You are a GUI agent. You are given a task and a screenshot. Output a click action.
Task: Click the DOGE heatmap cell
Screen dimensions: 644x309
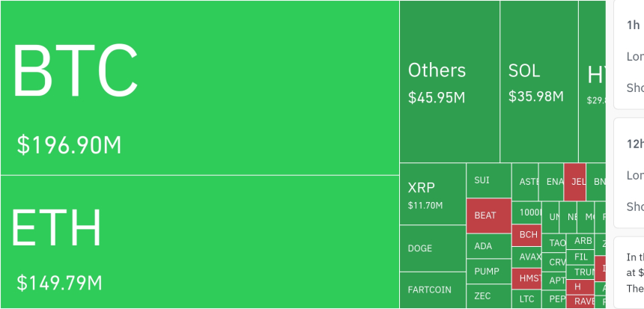[432, 248]
